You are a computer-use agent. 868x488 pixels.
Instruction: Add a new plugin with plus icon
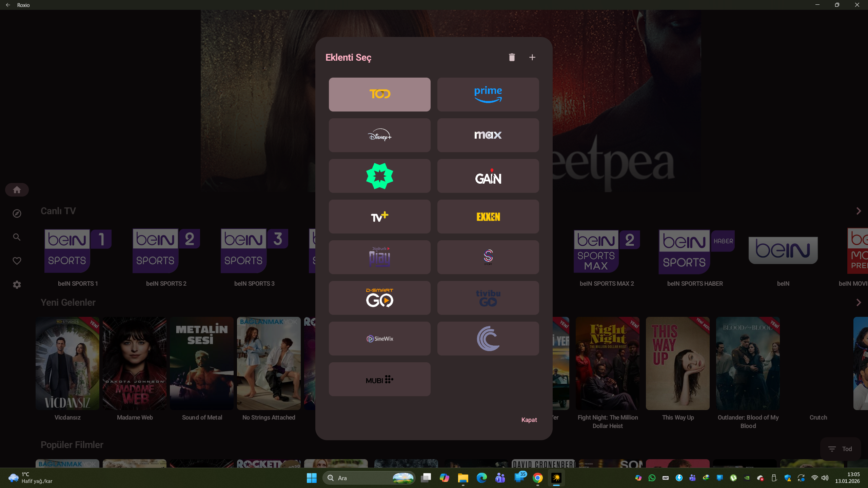coord(532,57)
